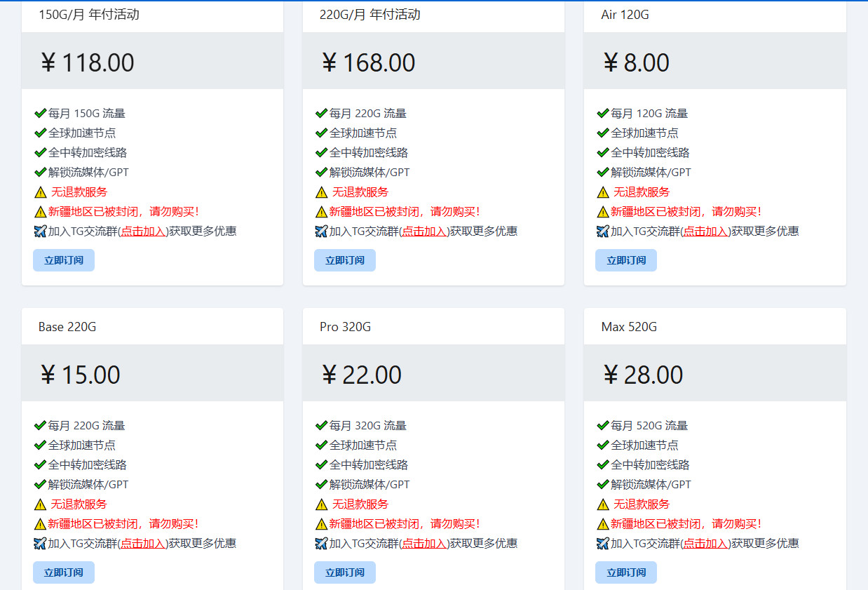868x590 pixels.
Task: Subscribe to the 150G/月 年付活动 plan
Action: click(64, 260)
